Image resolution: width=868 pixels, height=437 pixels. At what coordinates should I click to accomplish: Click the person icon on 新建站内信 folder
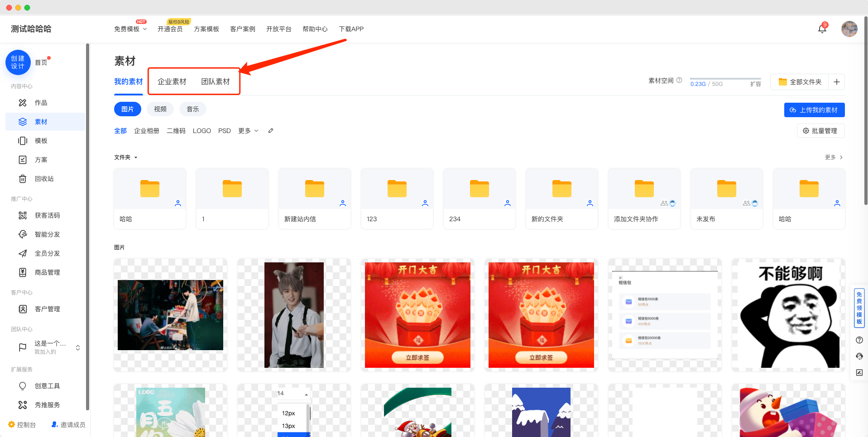coord(343,204)
